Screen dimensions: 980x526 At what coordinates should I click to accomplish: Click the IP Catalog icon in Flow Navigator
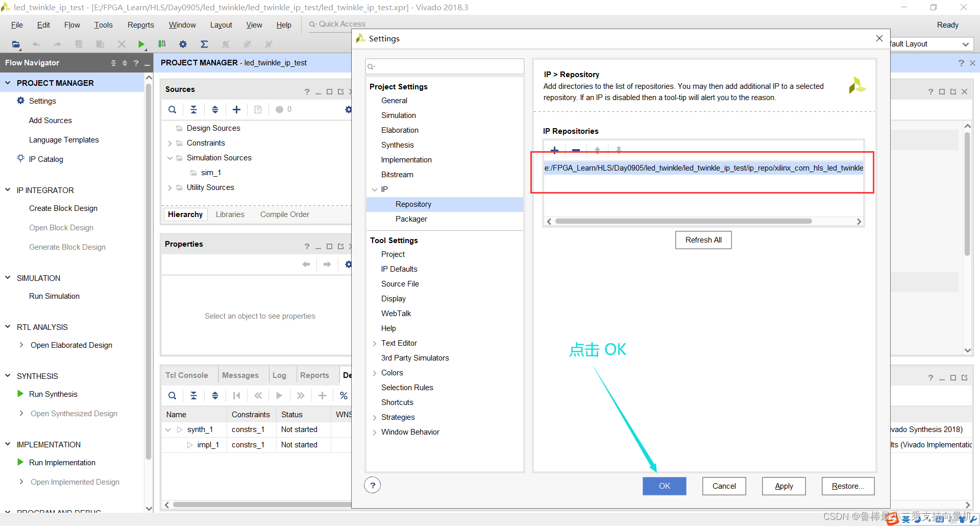coord(20,158)
